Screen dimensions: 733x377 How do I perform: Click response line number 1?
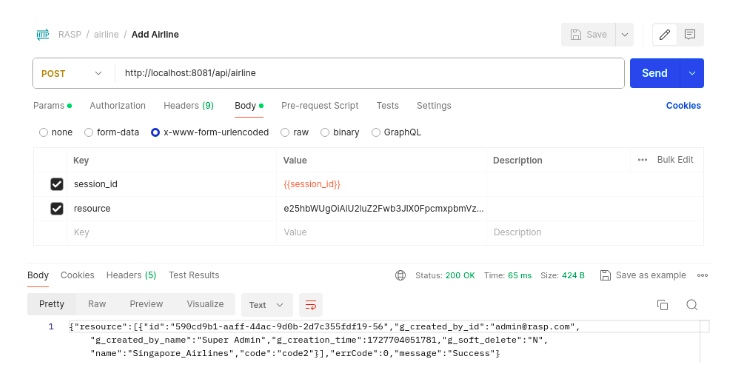click(51, 326)
